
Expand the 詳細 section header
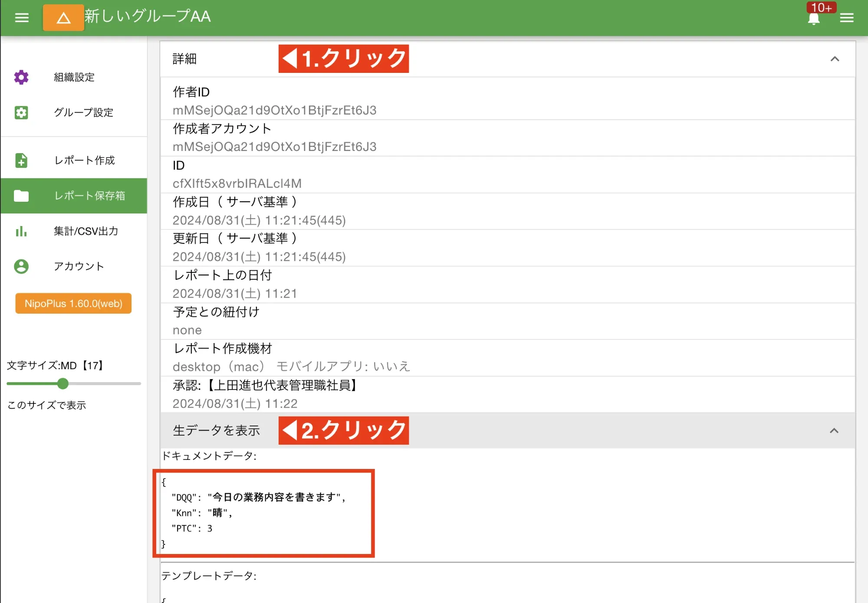184,59
